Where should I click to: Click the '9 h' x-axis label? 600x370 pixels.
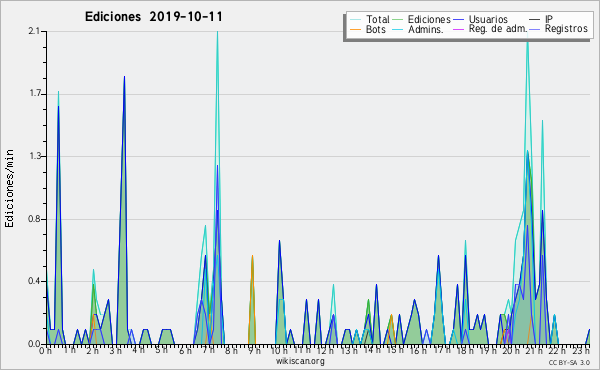(254, 350)
